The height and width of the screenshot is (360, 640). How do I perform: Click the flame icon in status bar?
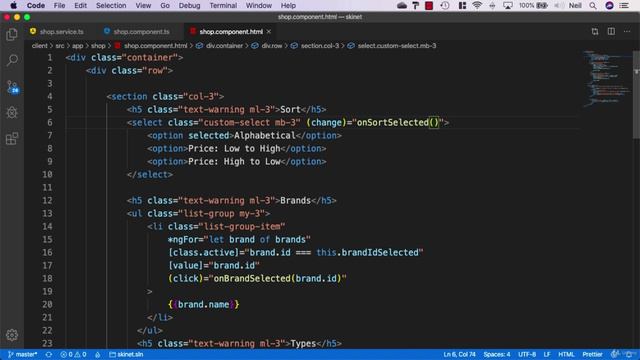click(x=98, y=354)
